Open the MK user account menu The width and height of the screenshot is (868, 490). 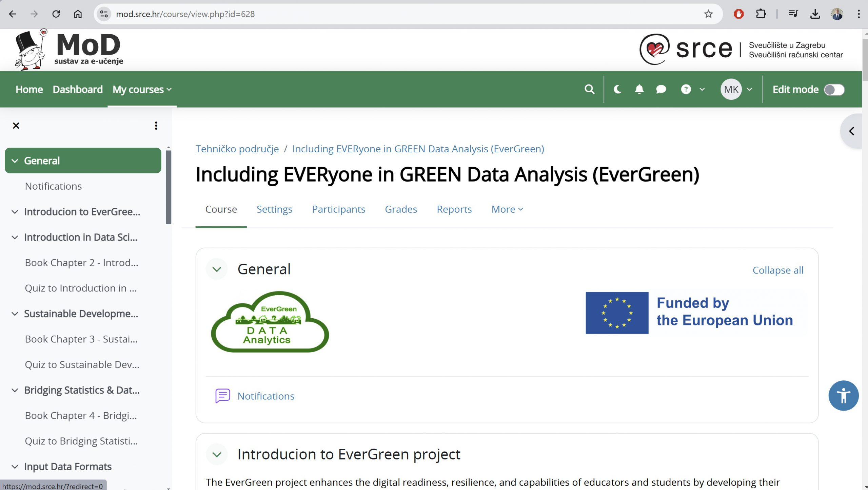tap(736, 89)
